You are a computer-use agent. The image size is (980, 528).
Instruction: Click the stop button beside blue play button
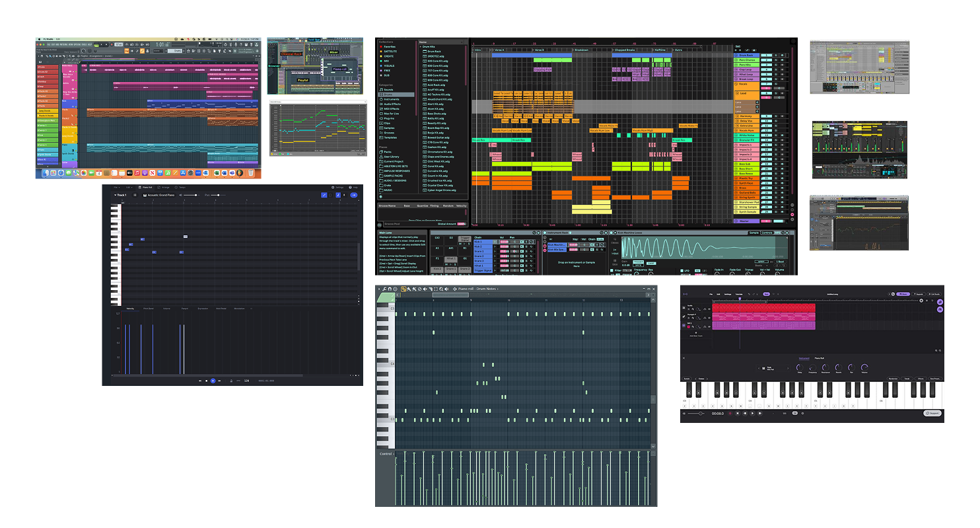206,381
